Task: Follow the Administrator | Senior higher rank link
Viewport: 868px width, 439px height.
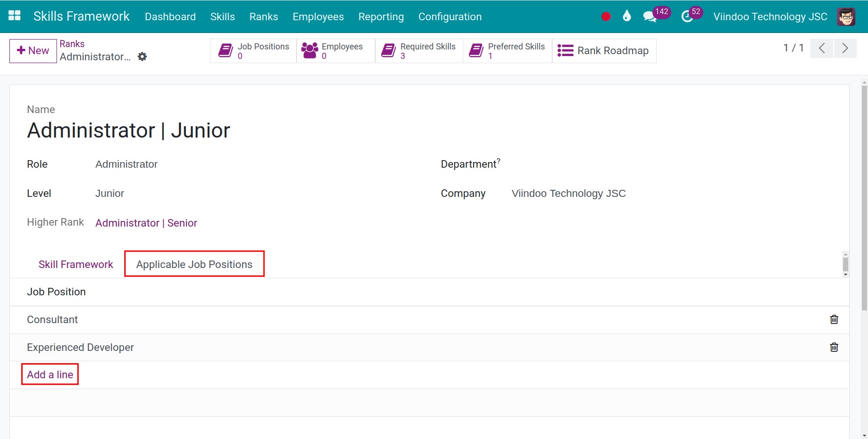Action: tap(146, 223)
